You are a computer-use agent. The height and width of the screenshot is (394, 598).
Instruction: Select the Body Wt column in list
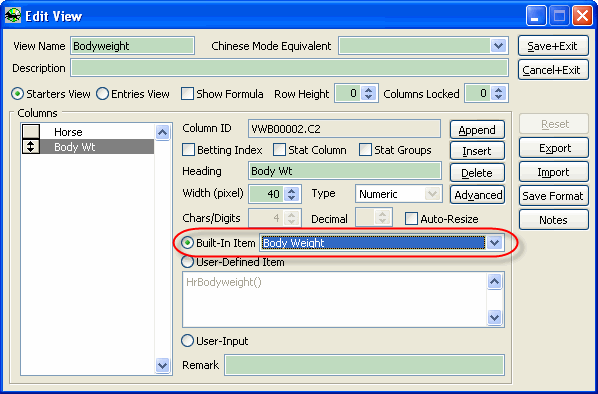click(88, 147)
